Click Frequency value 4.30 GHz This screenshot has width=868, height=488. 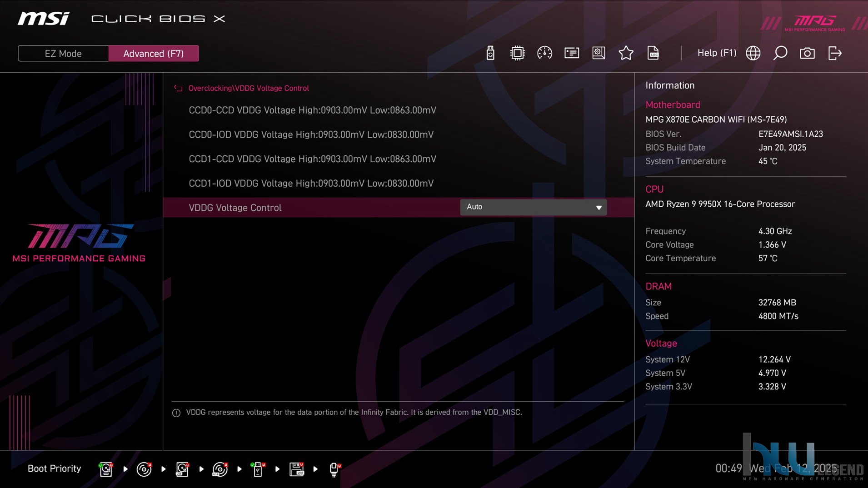[775, 231]
